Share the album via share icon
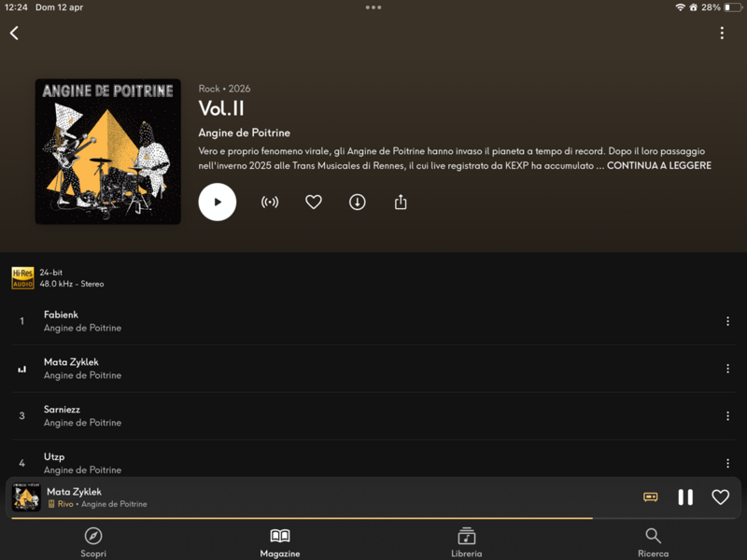 401,202
